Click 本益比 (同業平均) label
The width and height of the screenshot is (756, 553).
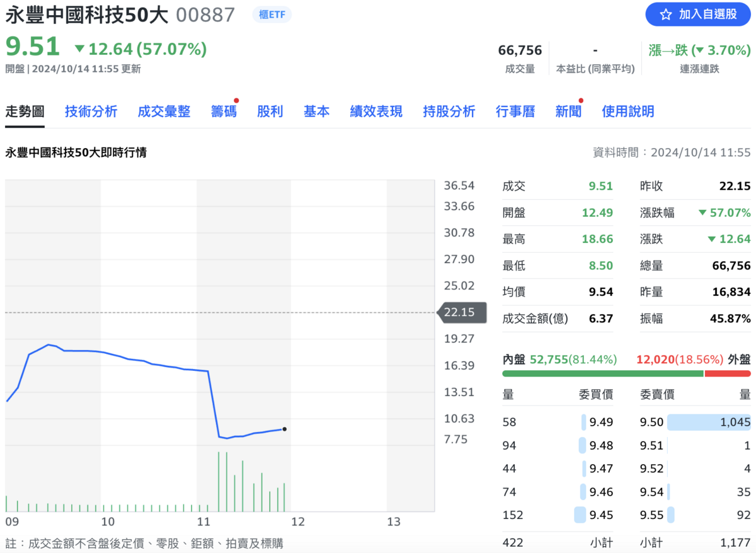coord(595,69)
